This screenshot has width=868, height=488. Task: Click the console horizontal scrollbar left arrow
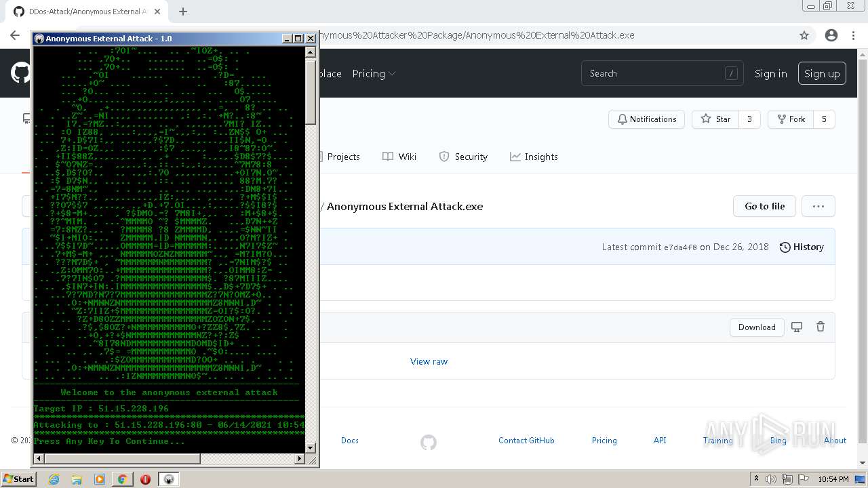click(39, 459)
